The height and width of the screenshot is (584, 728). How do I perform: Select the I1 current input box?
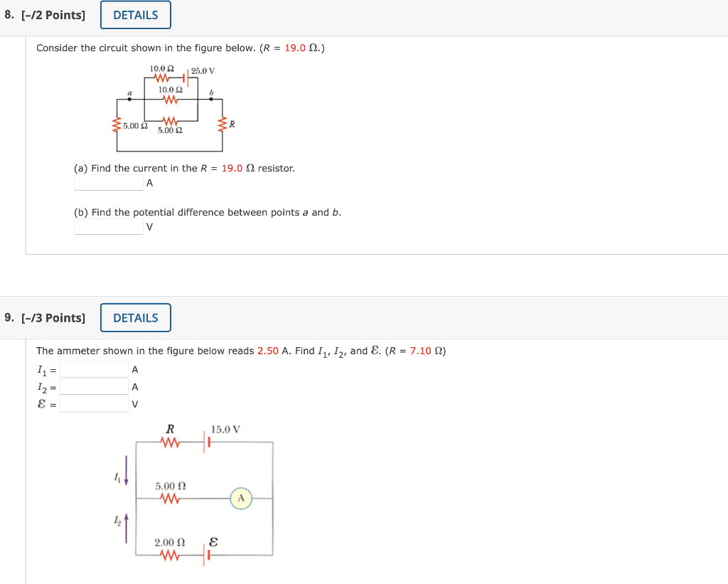point(94,370)
